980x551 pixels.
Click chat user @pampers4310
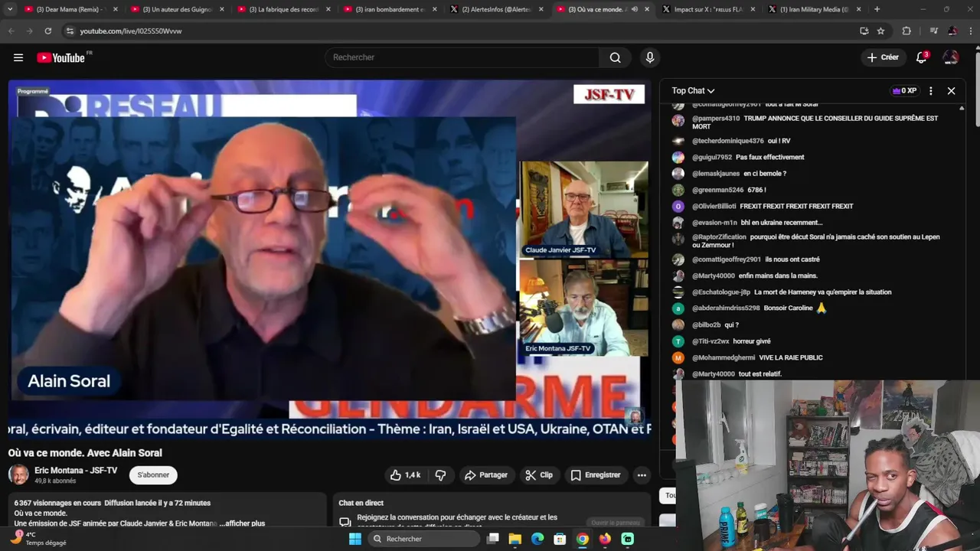click(x=716, y=119)
